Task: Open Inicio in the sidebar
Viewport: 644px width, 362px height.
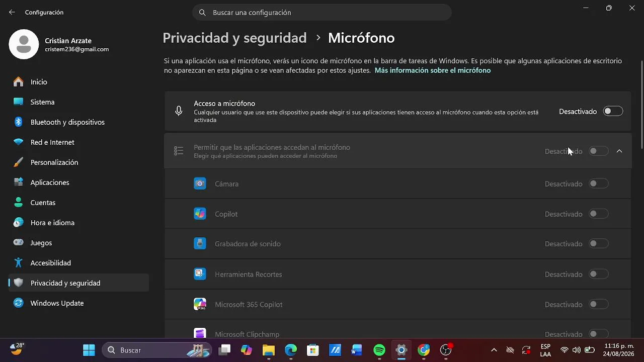Action: [x=78, y=82]
